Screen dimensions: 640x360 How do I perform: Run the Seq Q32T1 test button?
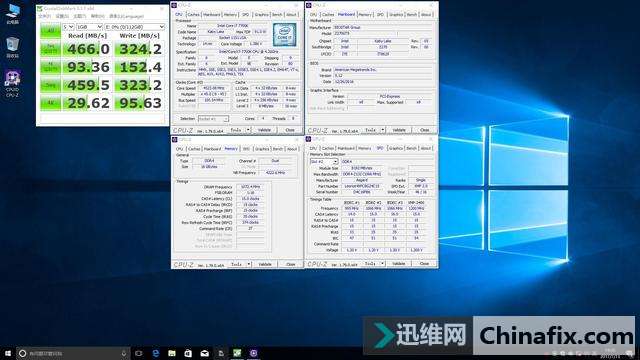point(50,49)
